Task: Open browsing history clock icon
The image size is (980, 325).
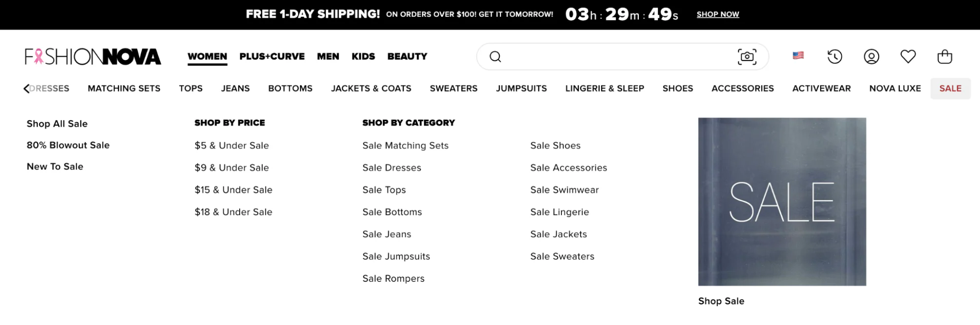Action: click(x=834, y=57)
